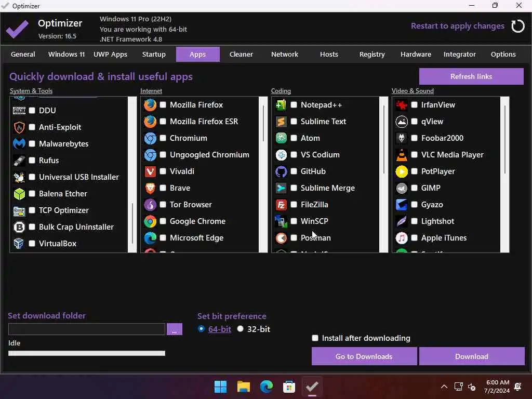The image size is (532, 399).
Task: Click the FileZilla icon
Action: point(281,205)
